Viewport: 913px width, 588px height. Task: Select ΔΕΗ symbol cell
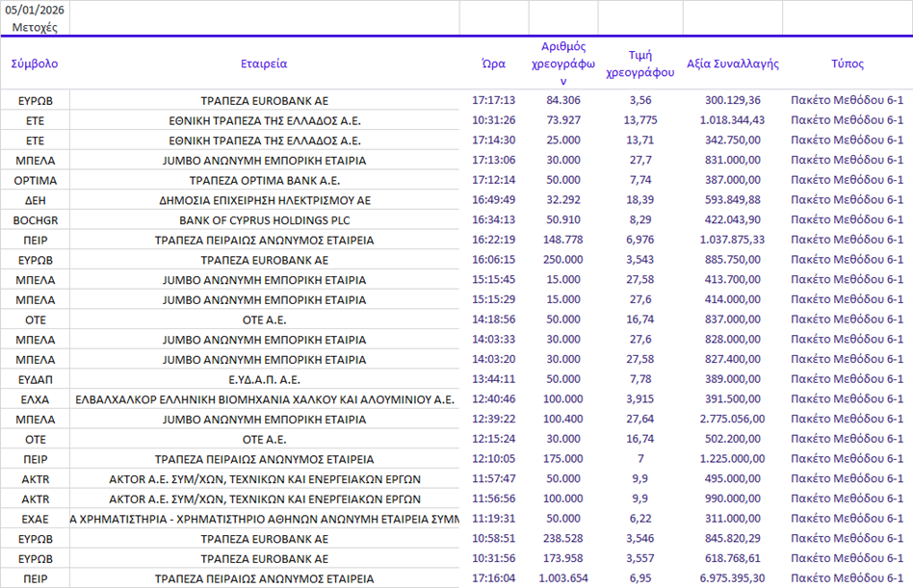[x=35, y=200]
